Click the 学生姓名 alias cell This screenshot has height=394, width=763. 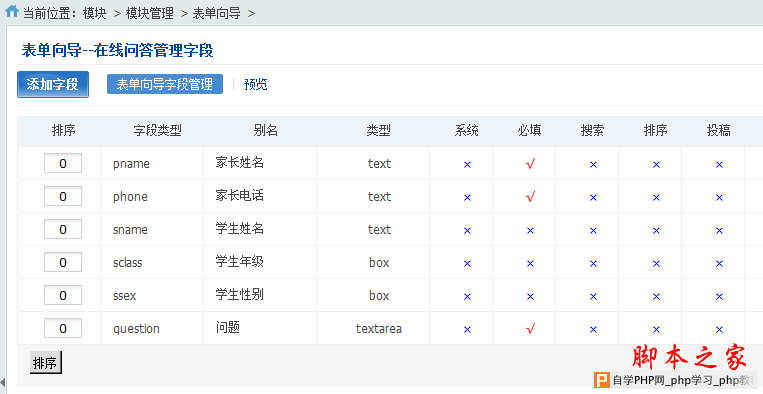pyautogui.click(x=240, y=229)
